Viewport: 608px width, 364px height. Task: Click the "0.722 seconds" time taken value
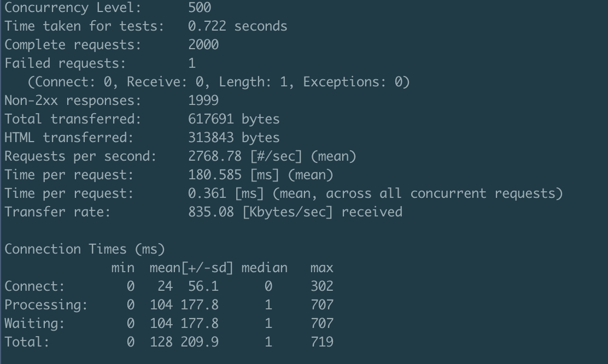pos(237,26)
